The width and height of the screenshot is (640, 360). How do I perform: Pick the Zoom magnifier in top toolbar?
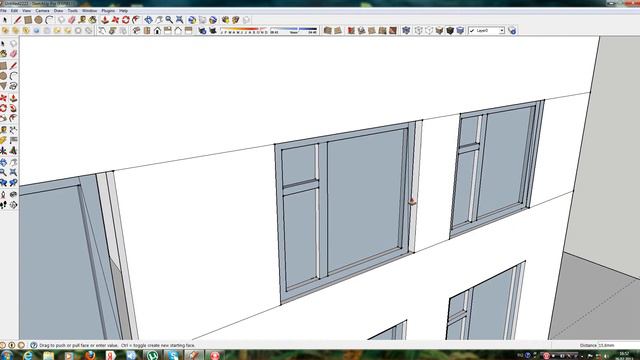click(x=169, y=20)
